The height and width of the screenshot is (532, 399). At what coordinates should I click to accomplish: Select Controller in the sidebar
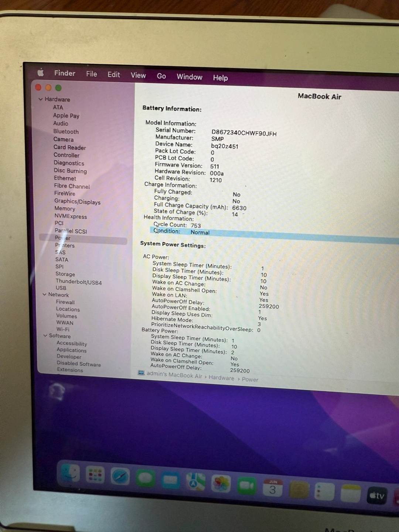(66, 155)
